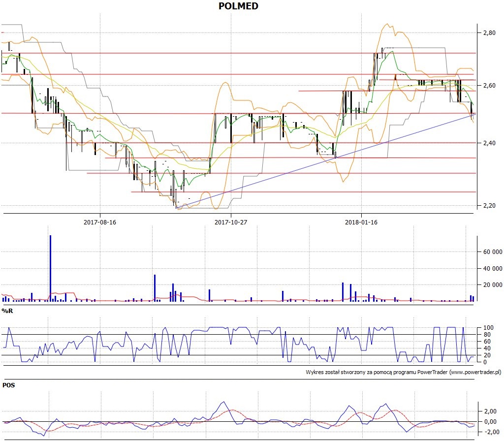Click the 2,20 price axis label

490,205
